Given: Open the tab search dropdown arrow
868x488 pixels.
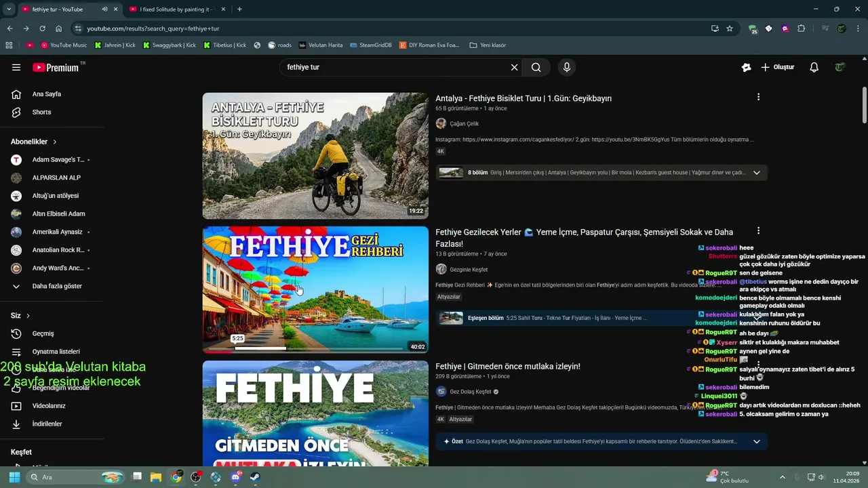Looking at the screenshot, I should coord(8,9).
